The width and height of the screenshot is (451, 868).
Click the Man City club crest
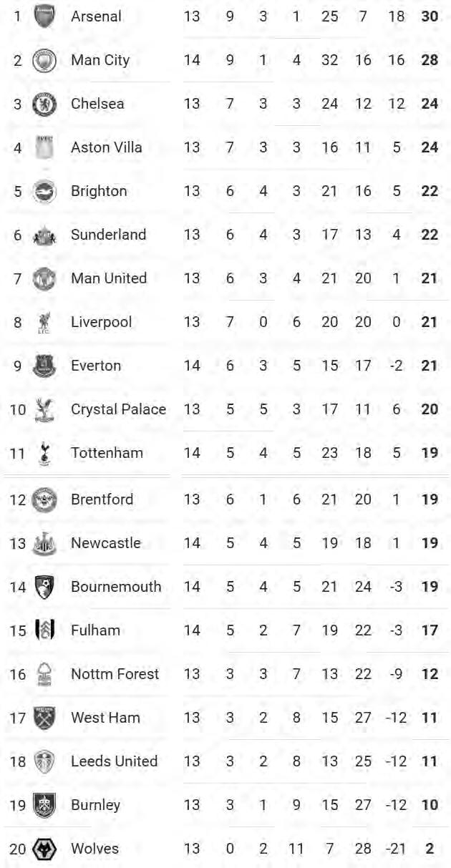(44, 60)
